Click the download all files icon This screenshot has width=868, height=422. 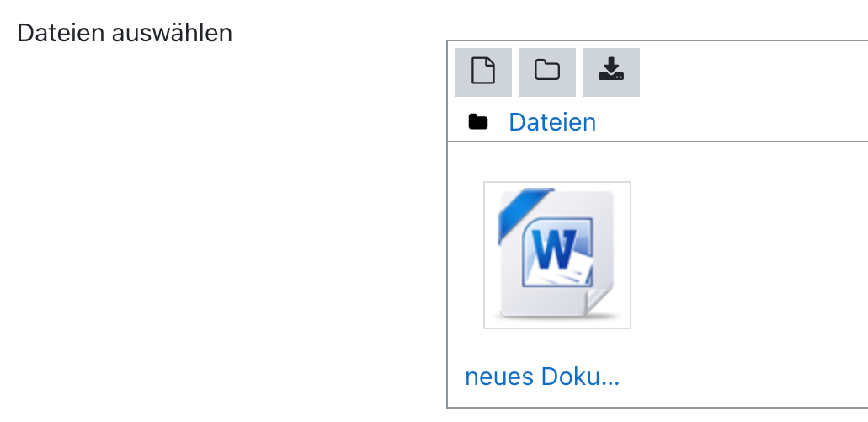[x=611, y=72]
